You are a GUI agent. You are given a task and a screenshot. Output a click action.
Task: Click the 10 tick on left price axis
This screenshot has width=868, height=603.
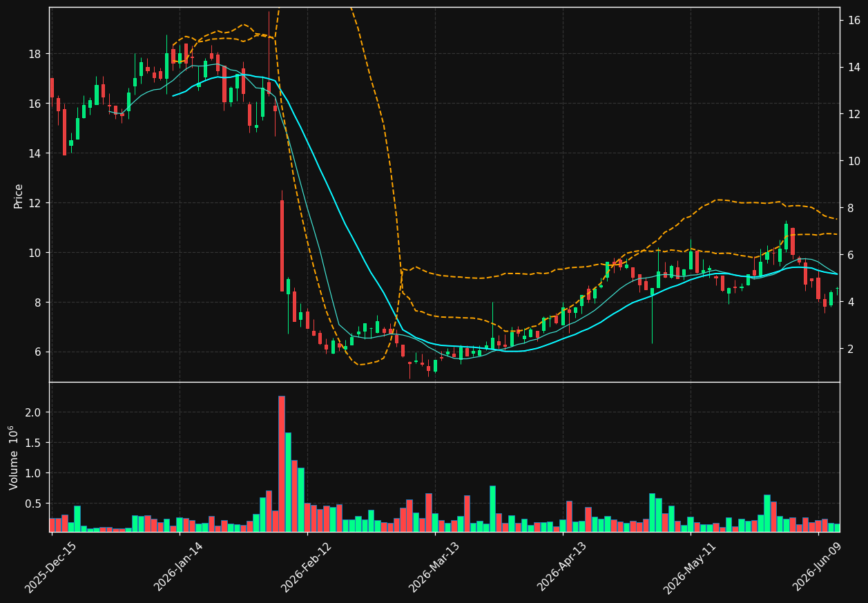coord(36,253)
